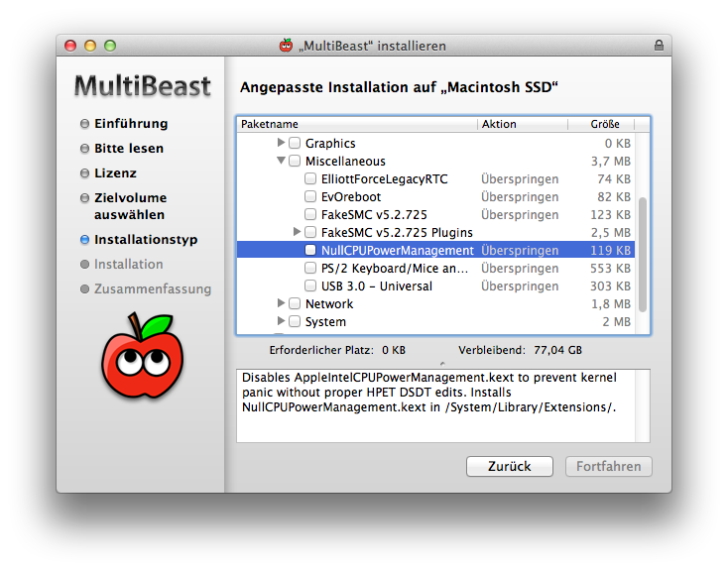This screenshot has height=571, width=728.
Task: Enable FakeSMC v5.2.725 checkbox
Action: pyautogui.click(x=310, y=214)
